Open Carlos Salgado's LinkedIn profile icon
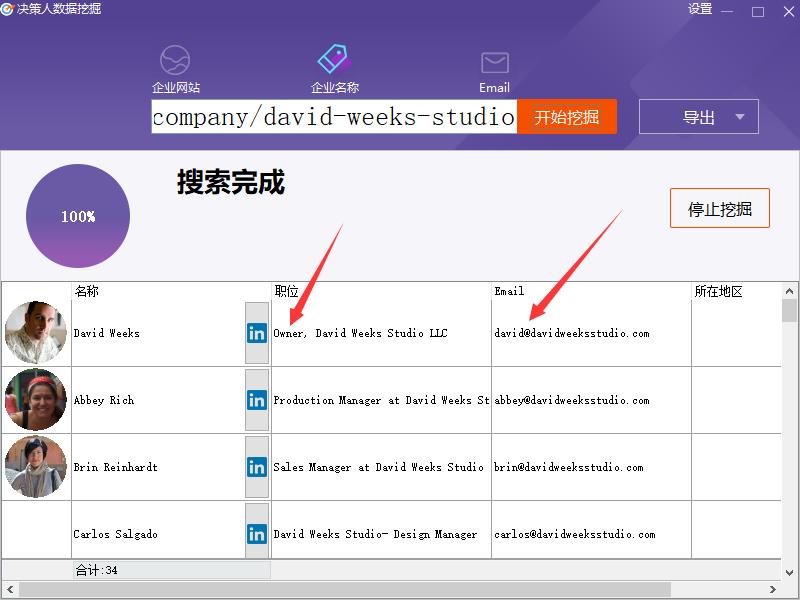 (257, 534)
